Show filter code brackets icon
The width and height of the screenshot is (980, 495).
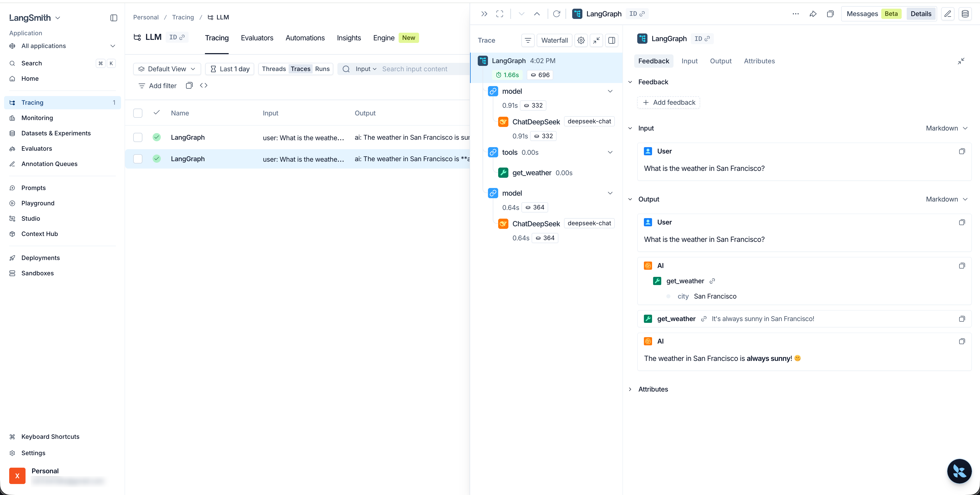[x=204, y=85]
